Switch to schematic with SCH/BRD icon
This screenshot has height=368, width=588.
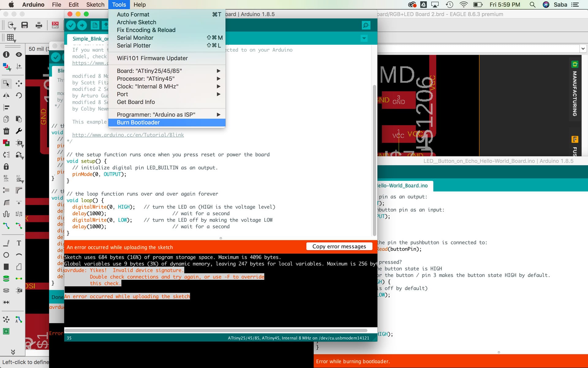[x=55, y=25]
